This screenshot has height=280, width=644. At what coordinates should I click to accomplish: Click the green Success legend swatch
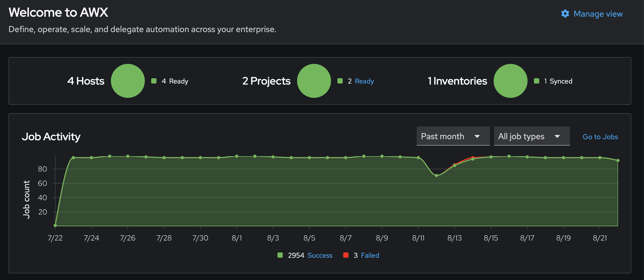coord(280,255)
